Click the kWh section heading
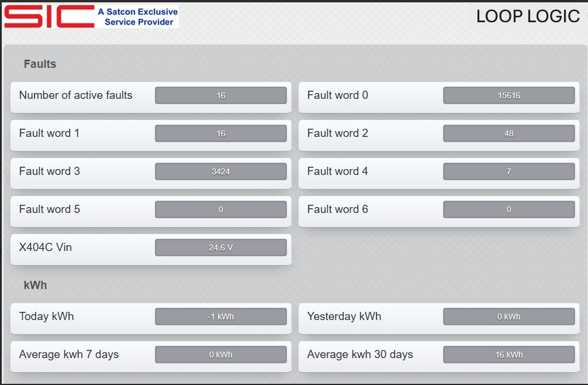 pyautogui.click(x=35, y=285)
